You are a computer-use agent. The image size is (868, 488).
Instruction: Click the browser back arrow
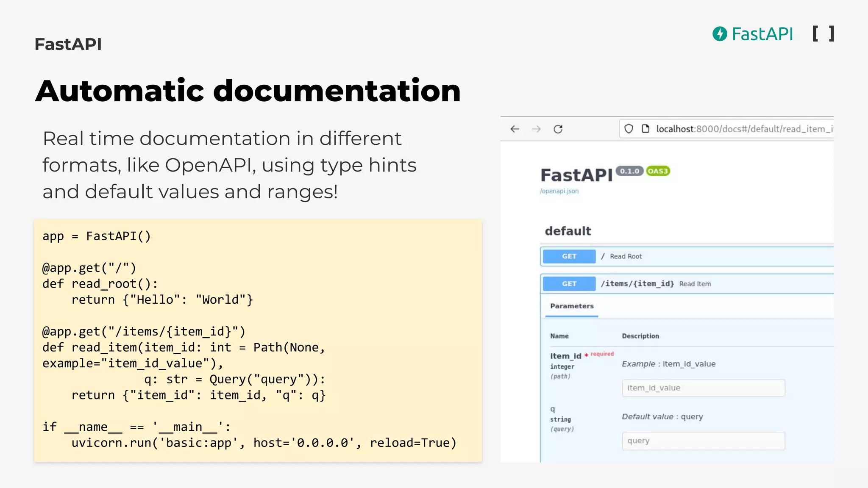[515, 129]
